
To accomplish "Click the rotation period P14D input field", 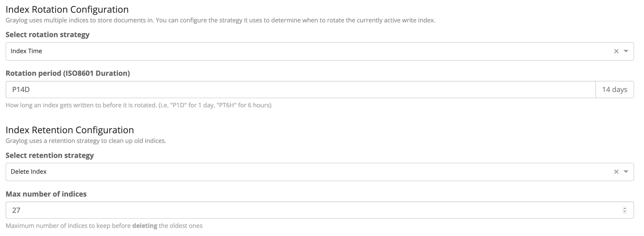I will [x=300, y=90].
